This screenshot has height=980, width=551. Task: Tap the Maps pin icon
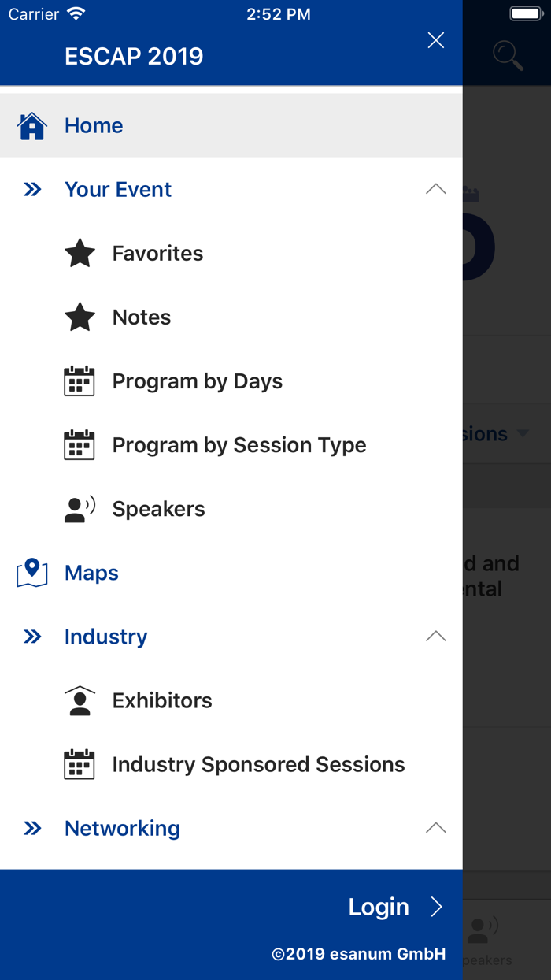pyautogui.click(x=32, y=573)
